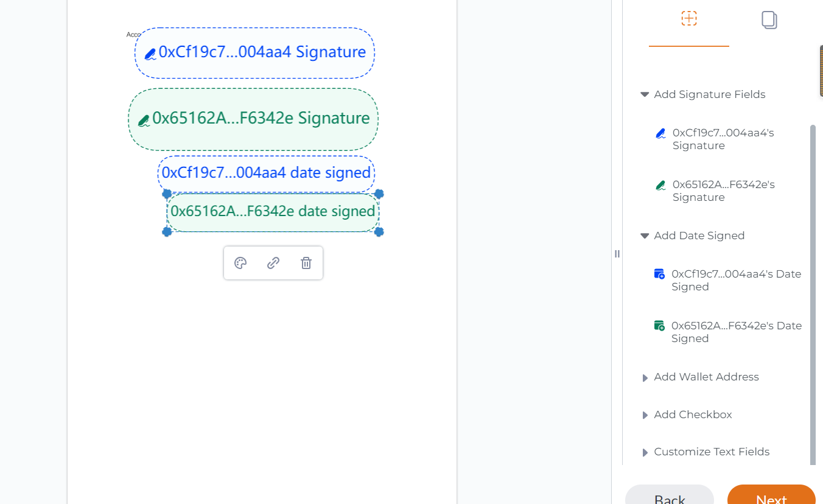The width and height of the screenshot is (823, 504).
Task: Click the Next button
Action: tap(771, 494)
